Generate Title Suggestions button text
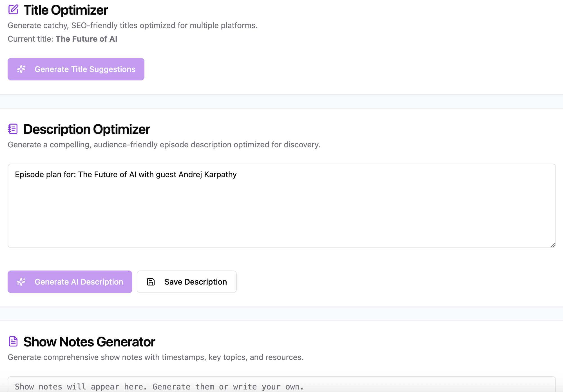This screenshot has height=392, width=563. click(x=85, y=69)
